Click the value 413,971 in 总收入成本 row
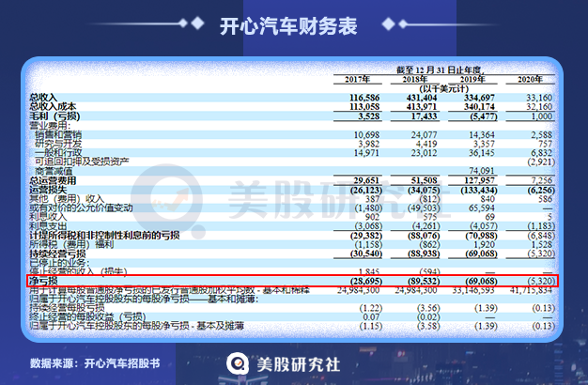Viewport: 588px width, 385px height. tap(422, 106)
